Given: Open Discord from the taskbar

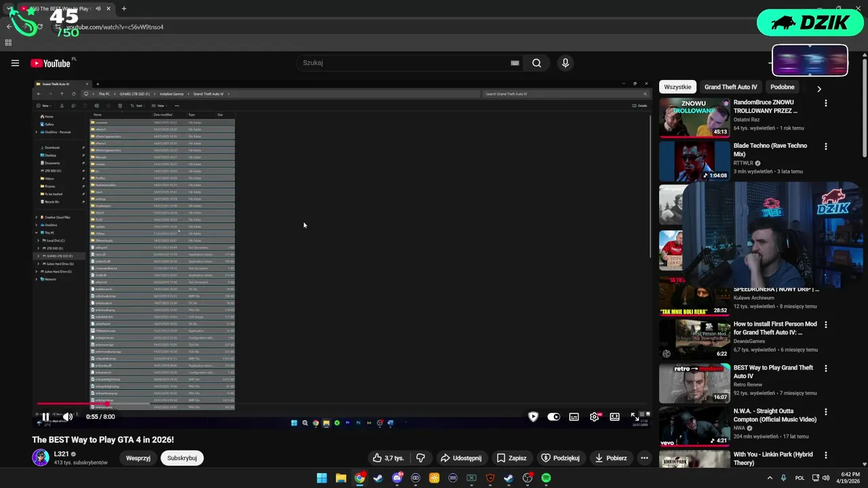Looking at the screenshot, I should [397, 478].
